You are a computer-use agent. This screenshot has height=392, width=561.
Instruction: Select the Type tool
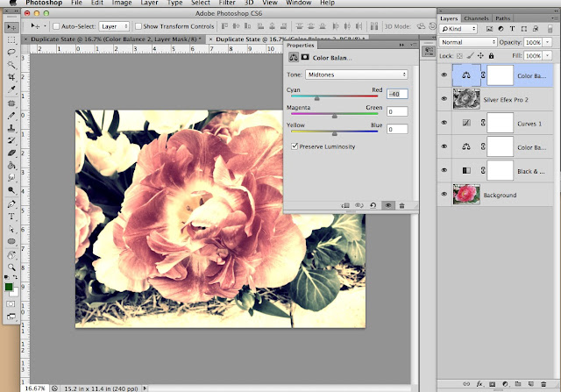[11, 215]
